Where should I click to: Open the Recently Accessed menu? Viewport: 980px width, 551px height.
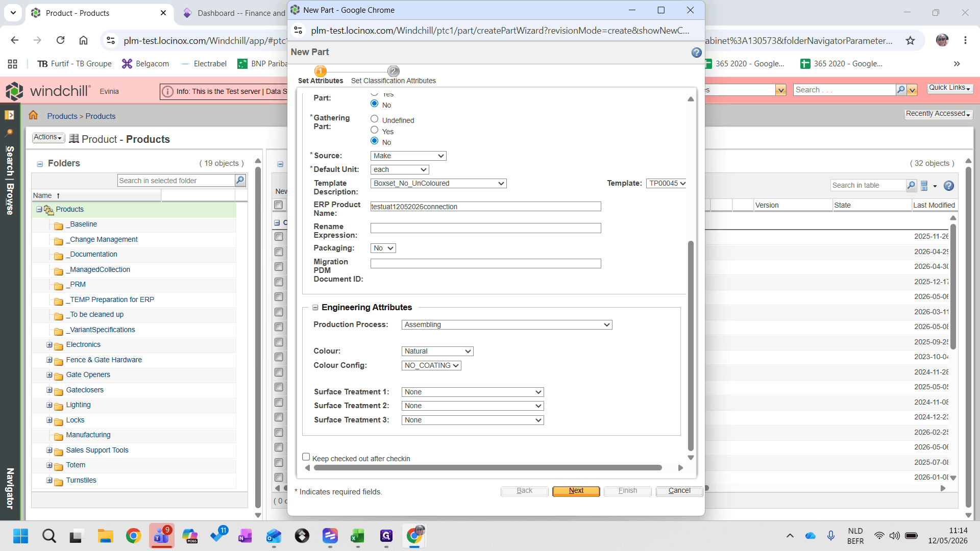(938, 114)
